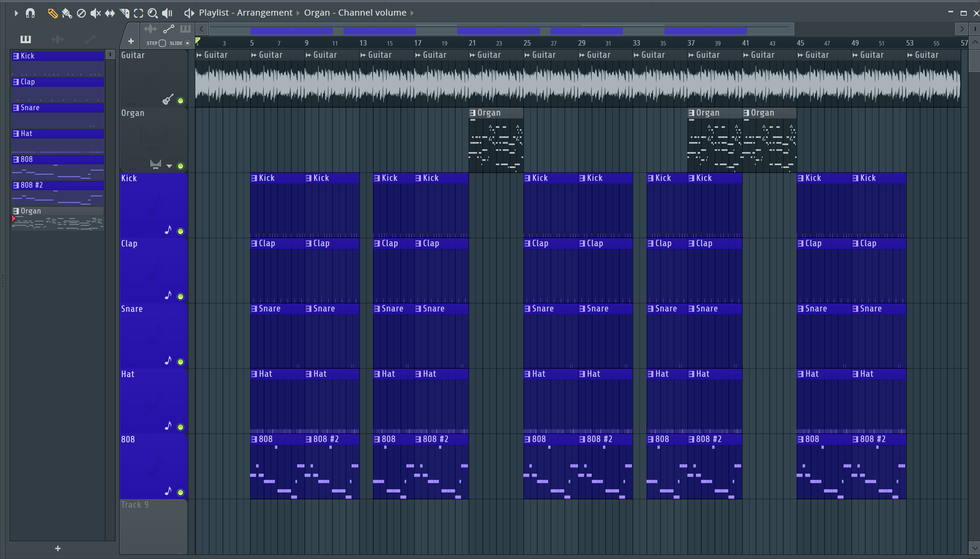This screenshot has width=980, height=559.
Task: Focus audio clips in playlist header
Action: 150,29
